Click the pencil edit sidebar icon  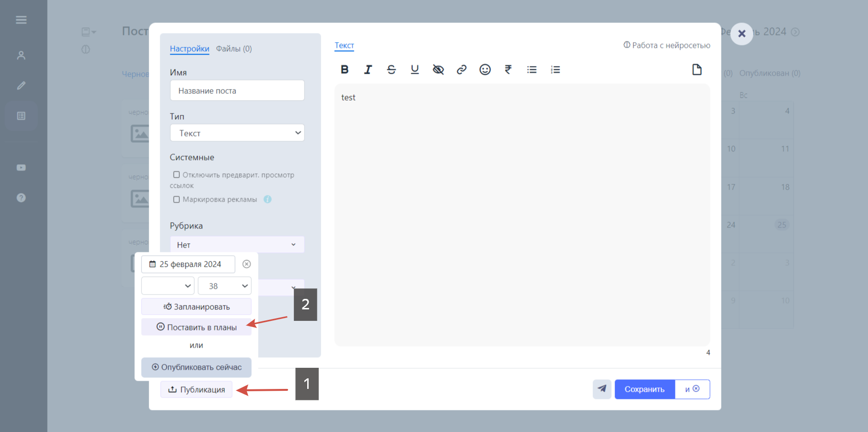21,85
